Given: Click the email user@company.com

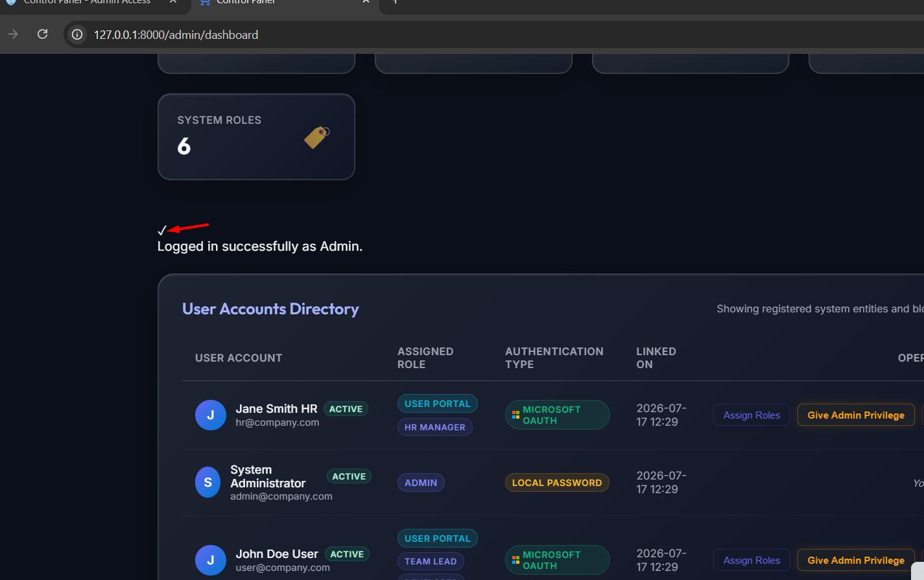Looking at the screenshot, I should [x=283, y=568].
